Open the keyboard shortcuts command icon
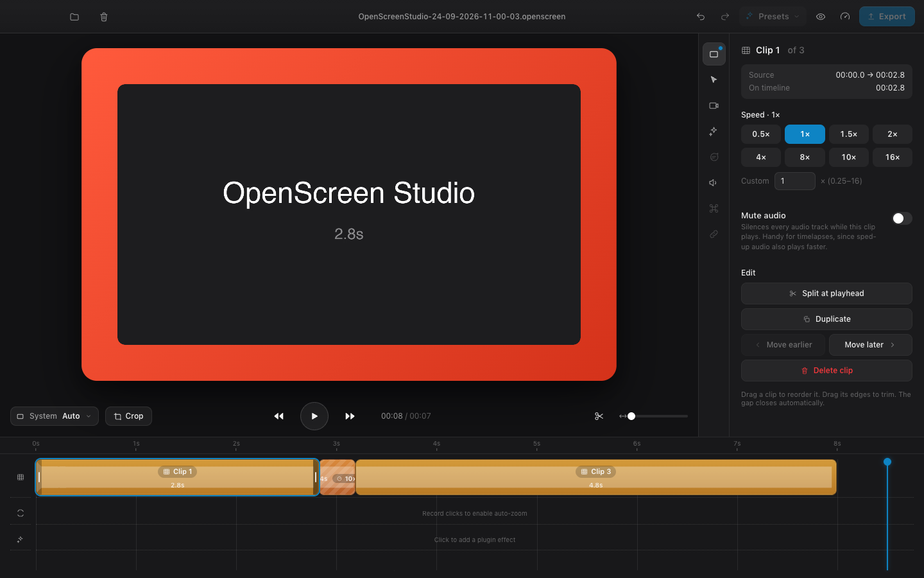The image size is (924, 578). point(714,208)
